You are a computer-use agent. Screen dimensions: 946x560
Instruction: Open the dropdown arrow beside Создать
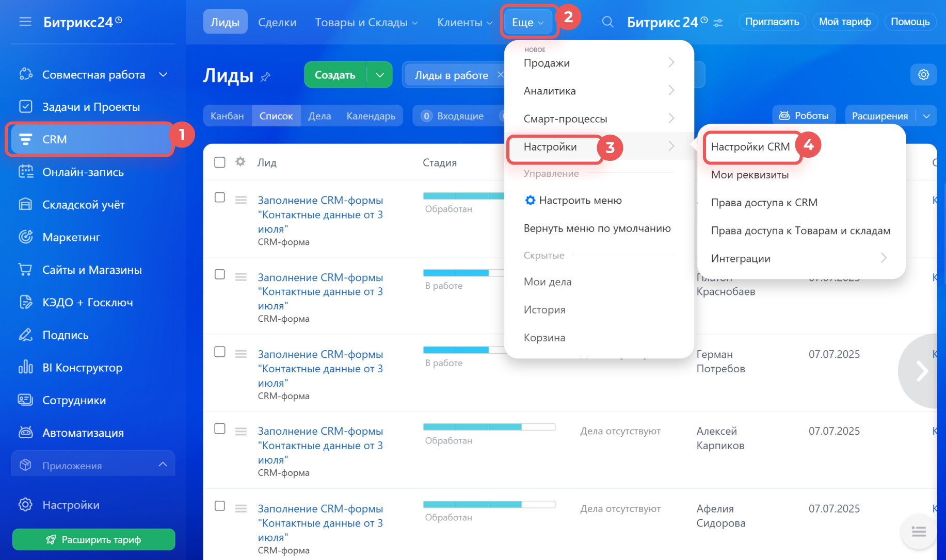point(380,75)
